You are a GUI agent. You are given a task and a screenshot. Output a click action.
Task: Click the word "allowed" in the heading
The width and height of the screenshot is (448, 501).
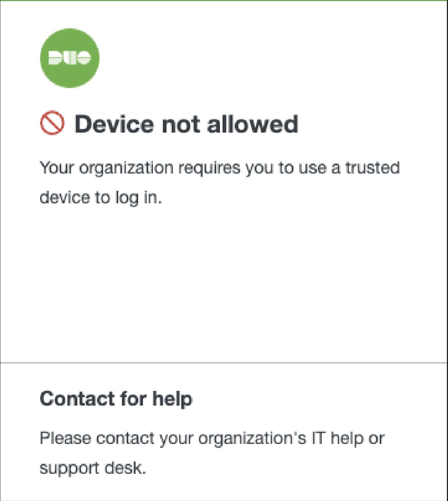[253, 124]
